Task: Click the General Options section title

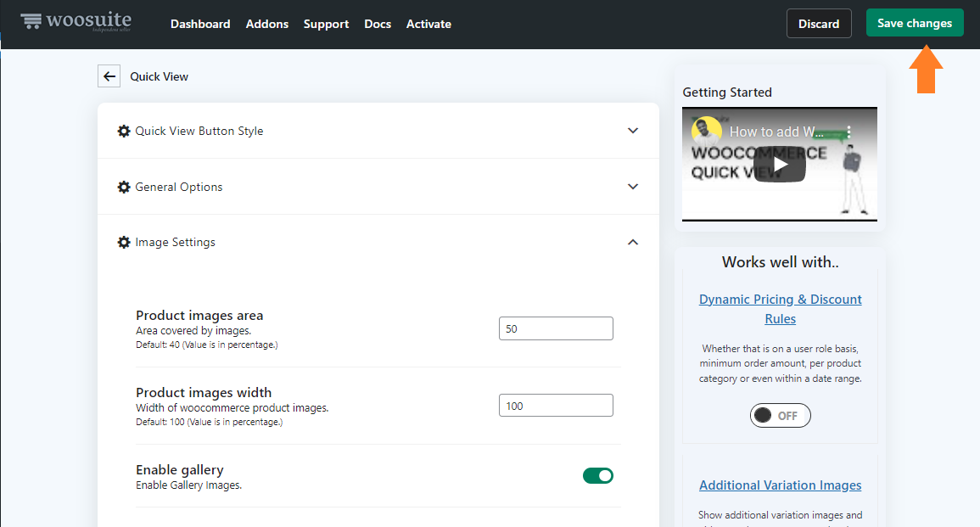Action: pyautogui.click(x=179, y=187)
